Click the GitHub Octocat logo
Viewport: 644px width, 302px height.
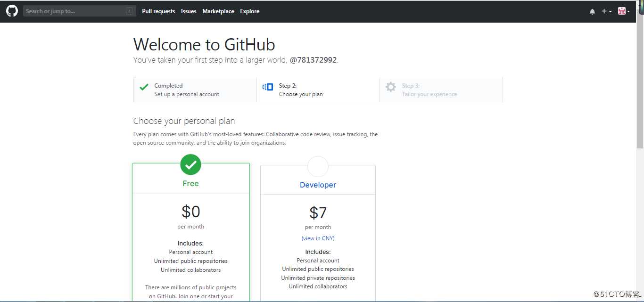pos(12,11)
